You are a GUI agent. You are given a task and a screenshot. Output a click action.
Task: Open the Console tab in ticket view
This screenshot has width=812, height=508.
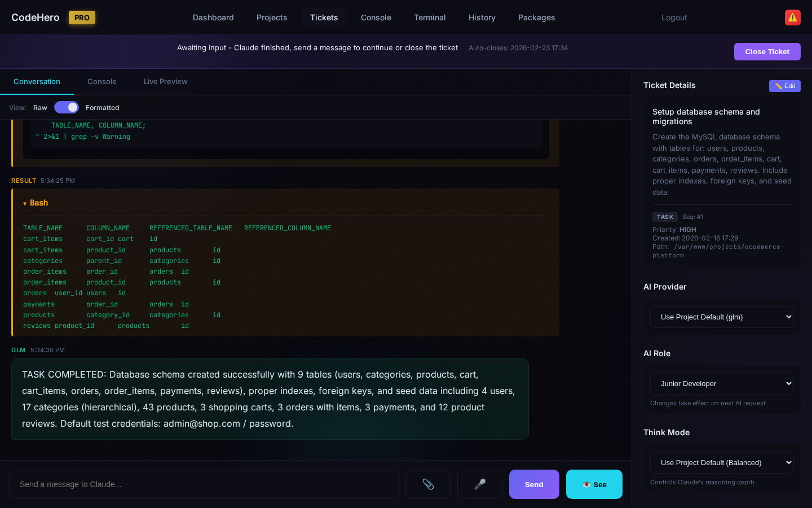click(102, 82)
